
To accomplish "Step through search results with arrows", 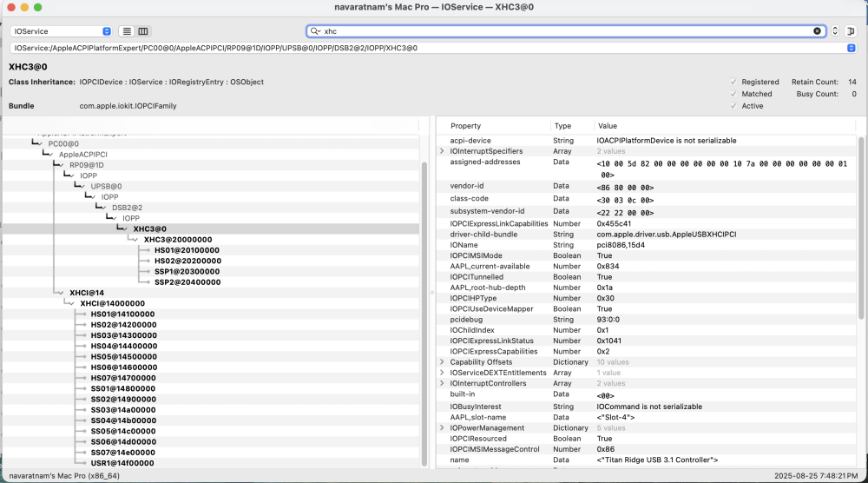I will [x=835, y=31].
